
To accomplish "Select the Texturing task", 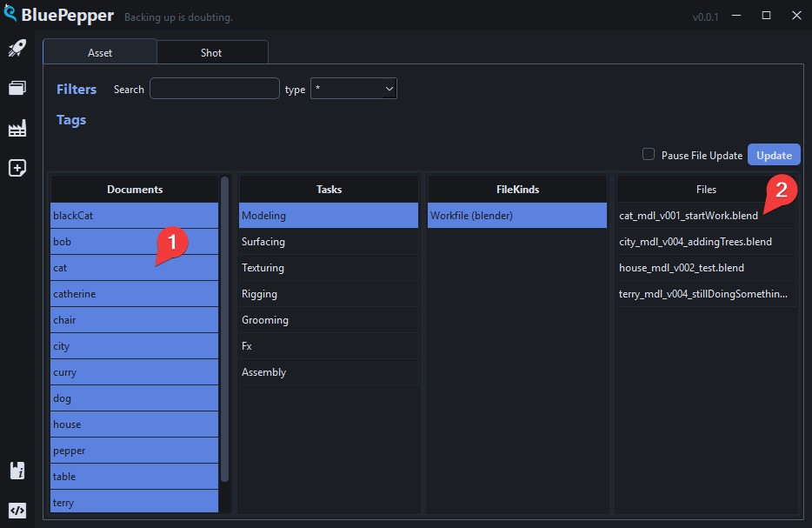I will pos(329,268).
